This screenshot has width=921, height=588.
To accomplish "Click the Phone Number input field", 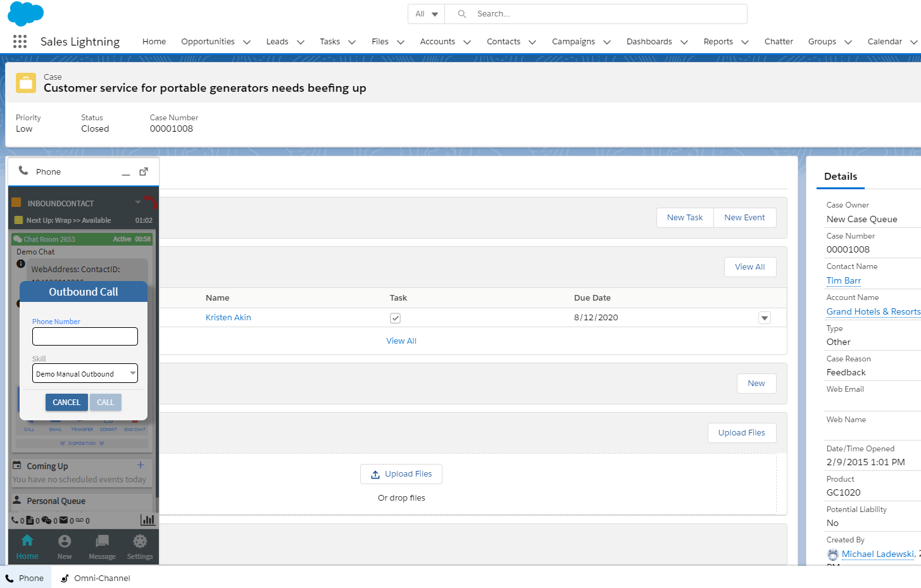I will [x=85, y=336].
